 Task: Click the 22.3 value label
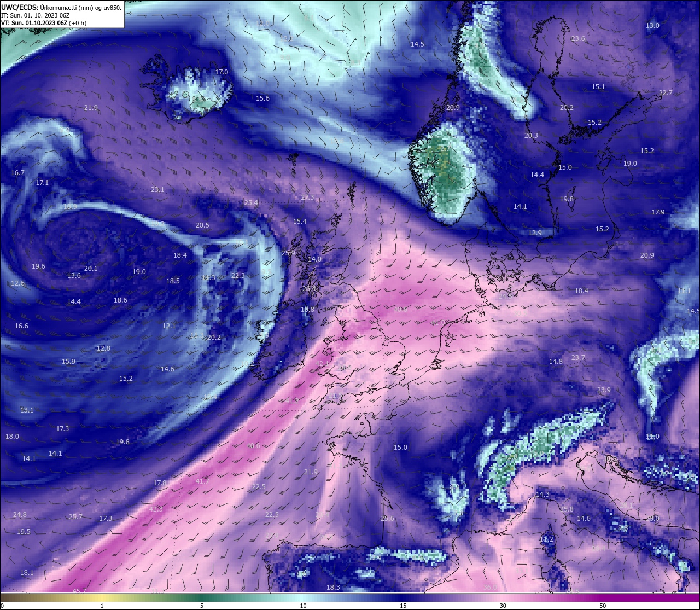click(x=238, y=276)
